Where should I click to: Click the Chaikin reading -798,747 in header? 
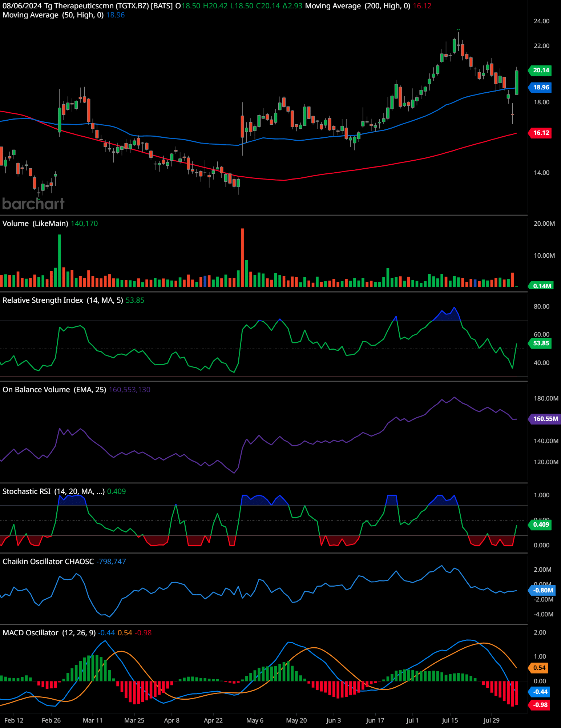111,562
